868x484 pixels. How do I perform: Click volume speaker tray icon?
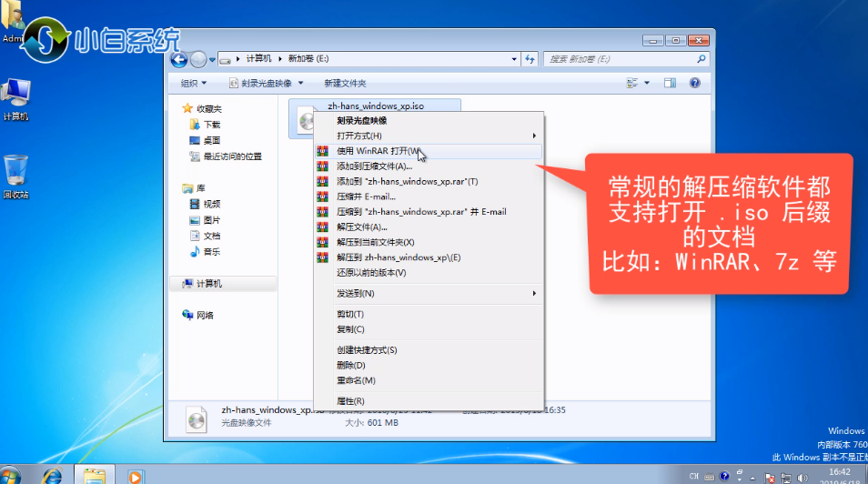click(802, 478)
